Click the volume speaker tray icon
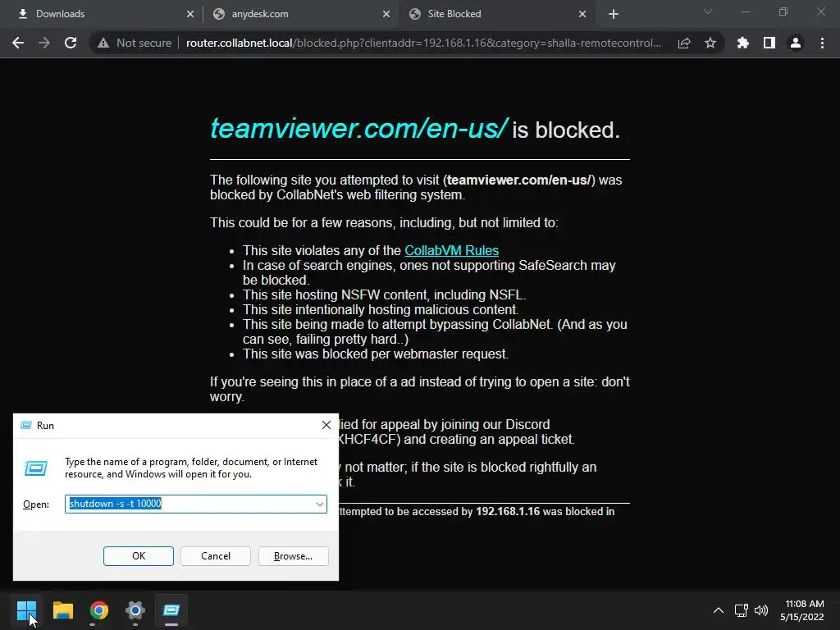The width and height of the screenshot is (840, 630). (x=760, y=610)
